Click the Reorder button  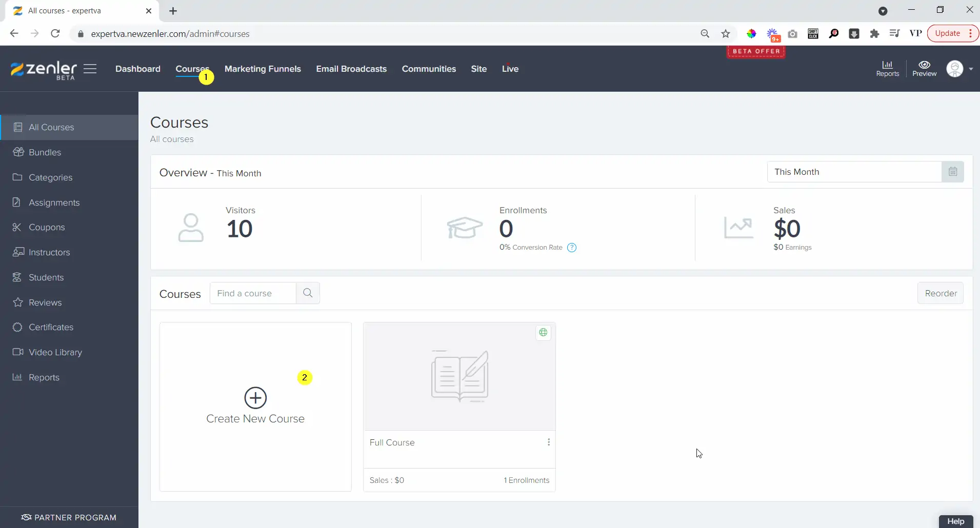tap(941, 293)
